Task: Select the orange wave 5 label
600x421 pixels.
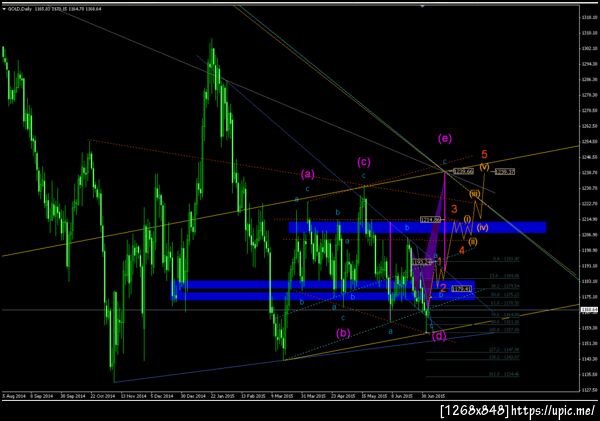Action: (x=484, y=154)
